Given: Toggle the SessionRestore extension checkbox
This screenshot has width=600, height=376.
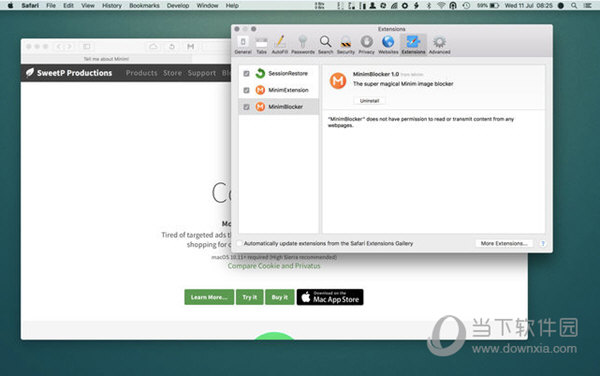Looking at the screenshot, I should [246, 73].
